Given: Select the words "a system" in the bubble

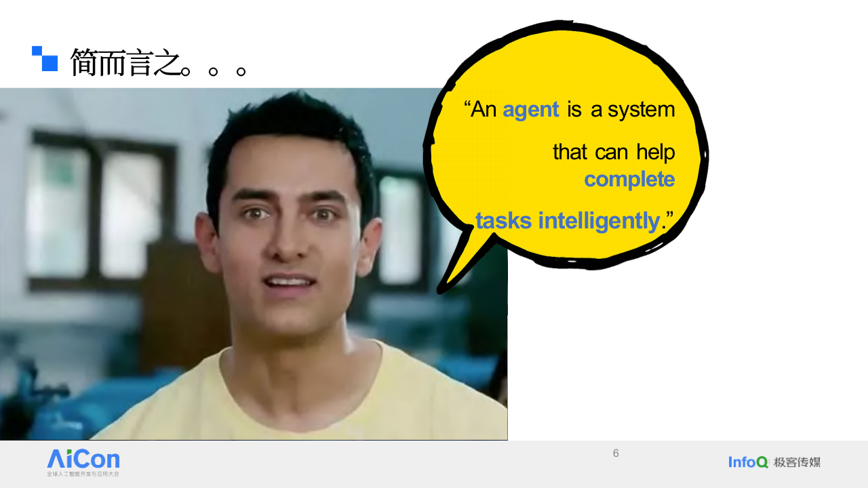Looking at the screenshot, I should [x=633, y=109].
